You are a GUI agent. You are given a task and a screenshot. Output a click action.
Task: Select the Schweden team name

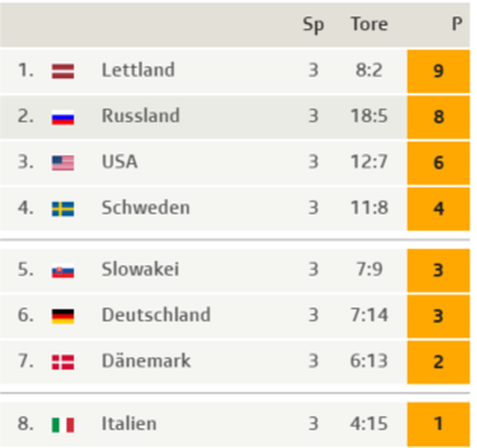pyautogui.click(x=146, y=208)
